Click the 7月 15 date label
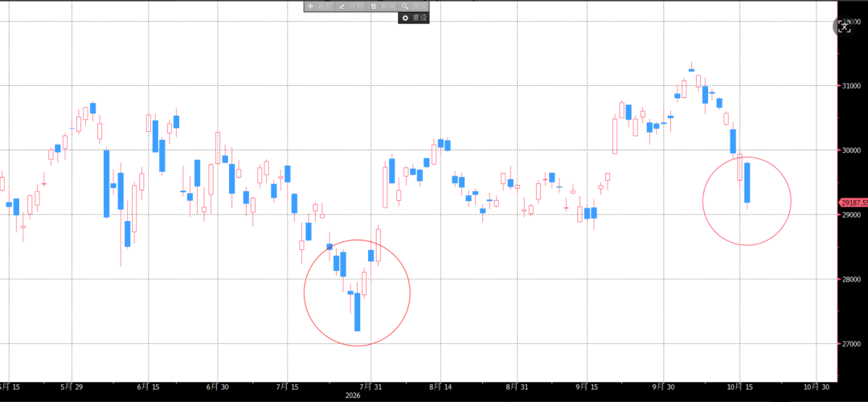The height and width of the screenshot is (402, 868). coord(287,387)
